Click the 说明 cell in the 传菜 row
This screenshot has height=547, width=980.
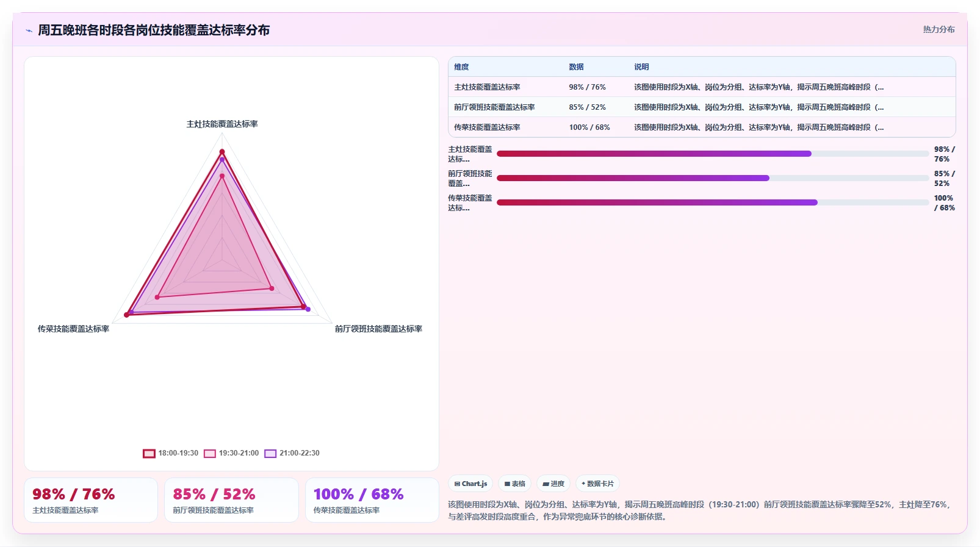(758, 127)
